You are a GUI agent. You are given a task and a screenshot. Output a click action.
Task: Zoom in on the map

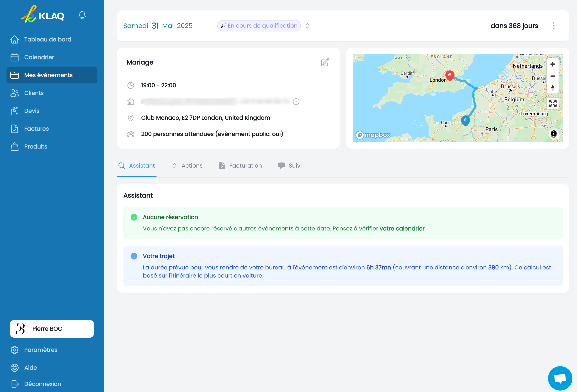coord(552,64)
